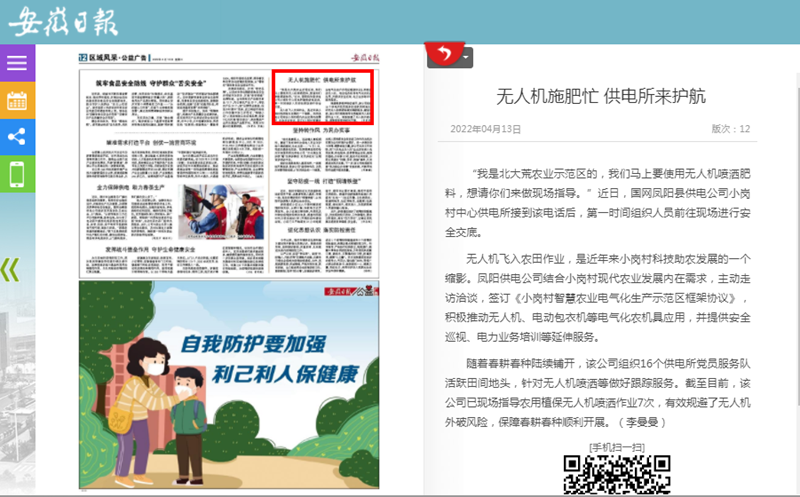Click the article headline 无人机施肥忙 供电所来护航
Viewport: 800px width, 497px height.
click(x=601, y=96)
